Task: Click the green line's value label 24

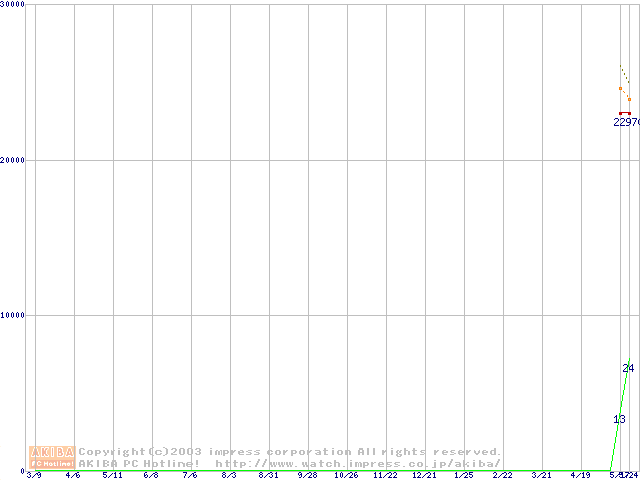Action: (x=628, y=368)
